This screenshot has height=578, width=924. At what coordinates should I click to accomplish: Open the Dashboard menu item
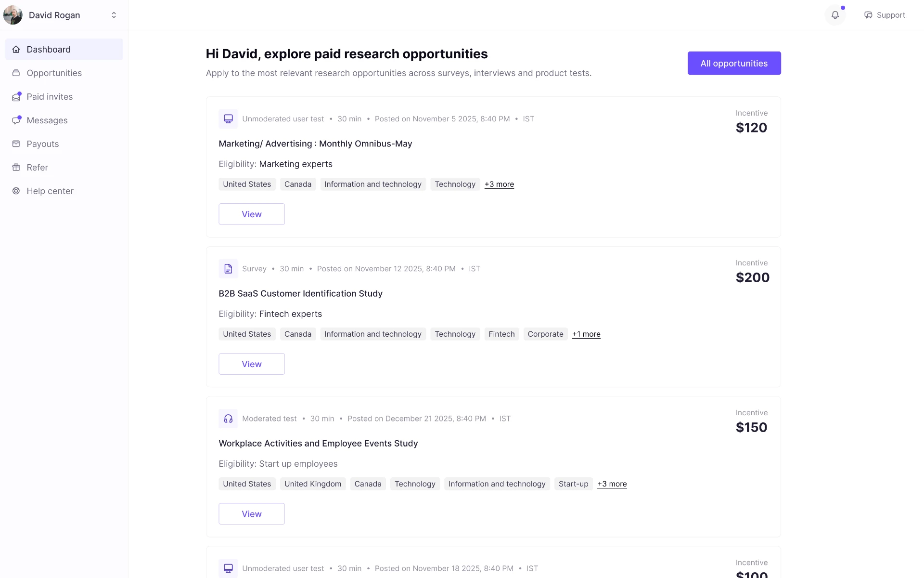pos(64,49)
